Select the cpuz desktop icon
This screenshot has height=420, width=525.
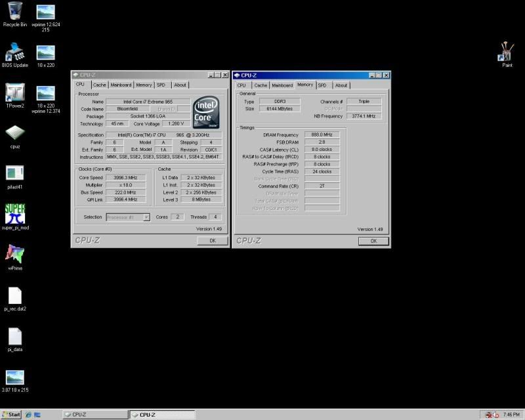(x=14, y=133)
